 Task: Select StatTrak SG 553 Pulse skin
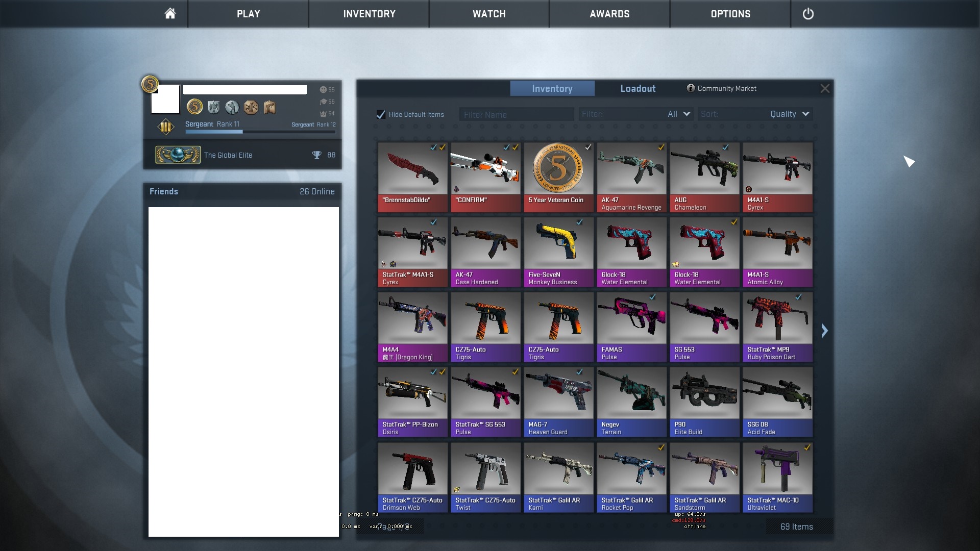tap(485, 402)
